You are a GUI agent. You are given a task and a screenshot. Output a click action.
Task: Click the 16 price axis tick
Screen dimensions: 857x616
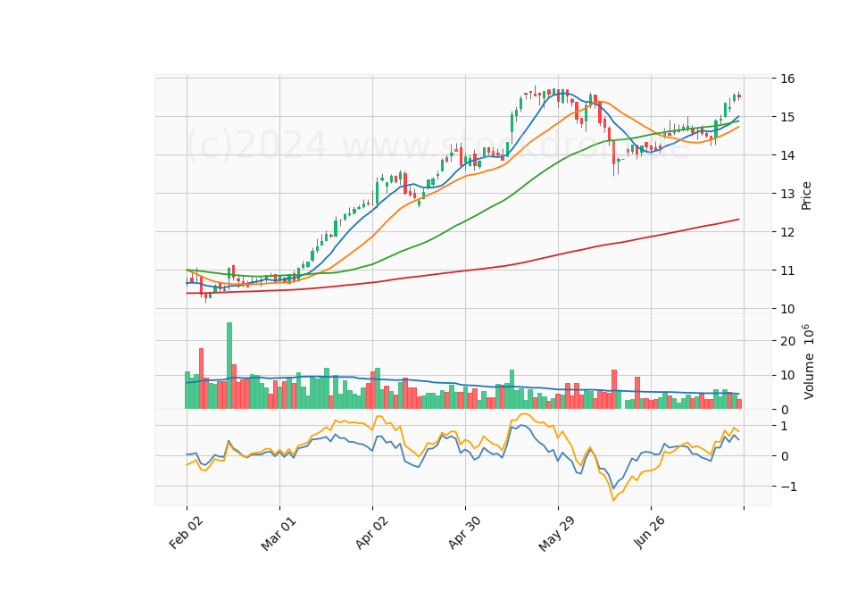[x=787, y=79]
